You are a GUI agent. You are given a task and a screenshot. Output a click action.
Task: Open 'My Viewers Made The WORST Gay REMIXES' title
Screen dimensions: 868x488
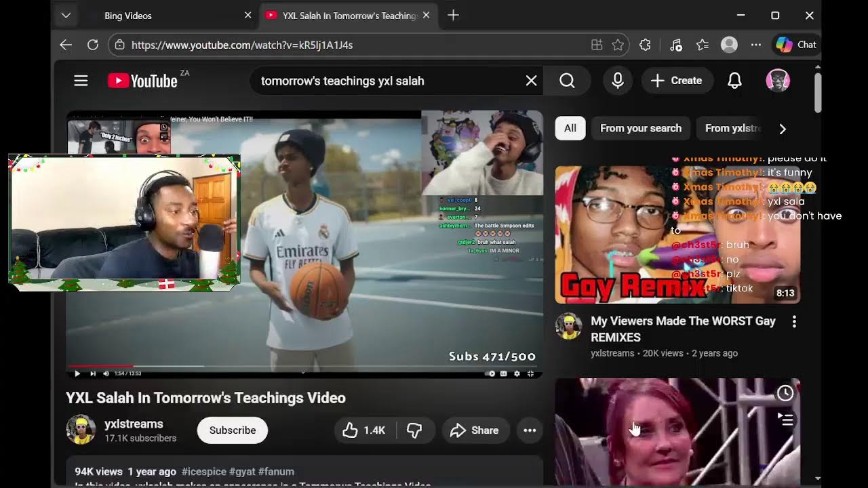(683, 329)
